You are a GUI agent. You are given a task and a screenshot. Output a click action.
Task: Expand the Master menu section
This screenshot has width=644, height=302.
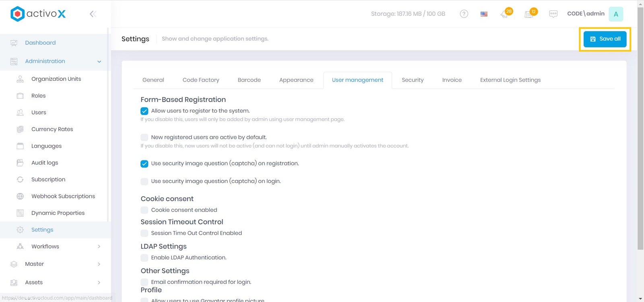99,264
